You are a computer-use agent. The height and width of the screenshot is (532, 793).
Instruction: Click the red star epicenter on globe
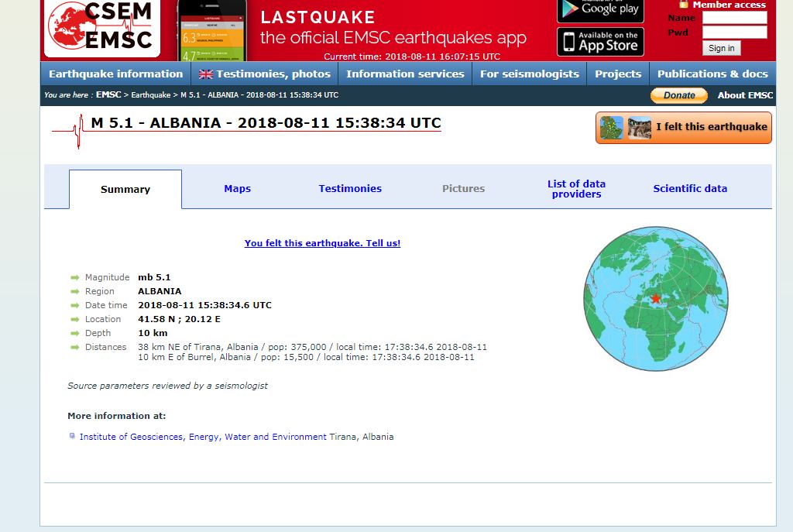click(655, 298)
